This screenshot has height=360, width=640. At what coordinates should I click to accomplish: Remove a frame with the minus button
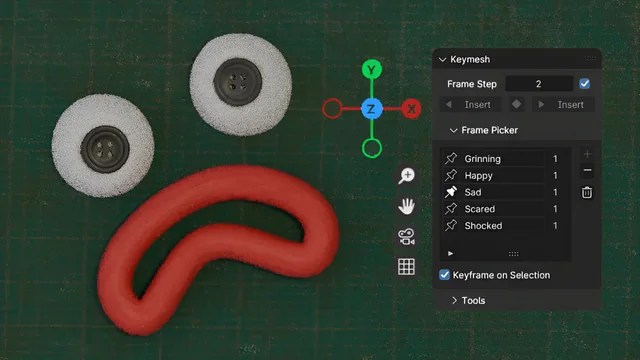click(x=587, y=170)
